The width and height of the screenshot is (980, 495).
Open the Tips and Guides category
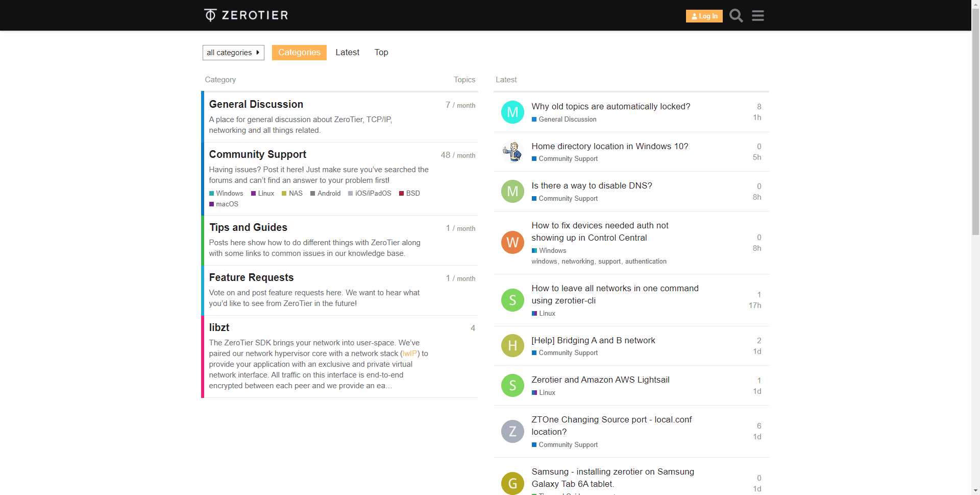pos(248,227)
